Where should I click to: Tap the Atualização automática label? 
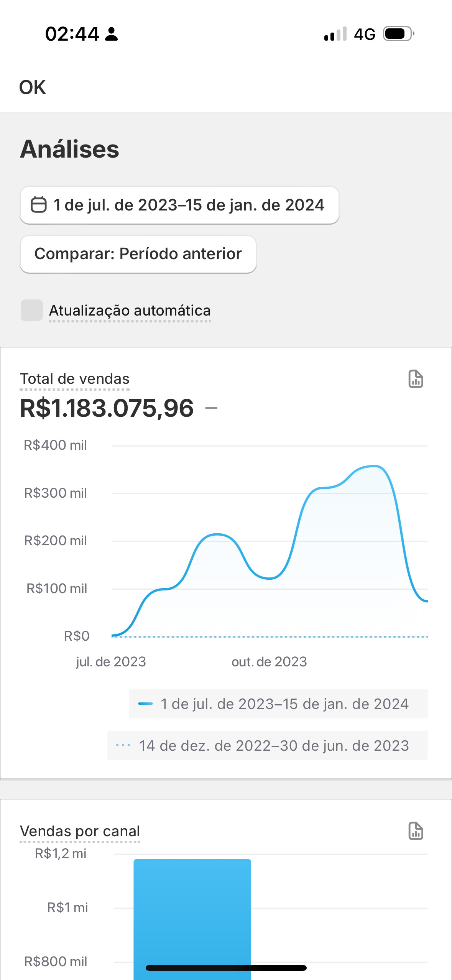pos(130,310)
